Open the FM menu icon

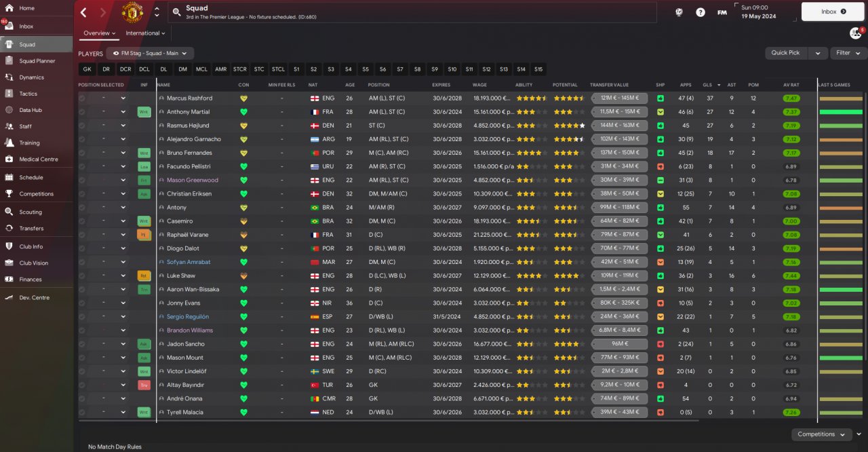tap(722, 12)
